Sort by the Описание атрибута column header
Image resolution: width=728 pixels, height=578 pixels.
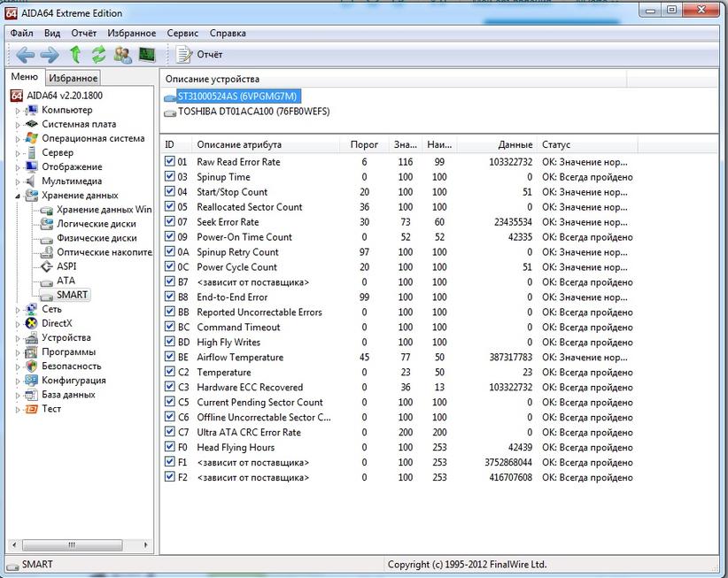(266, 145)
